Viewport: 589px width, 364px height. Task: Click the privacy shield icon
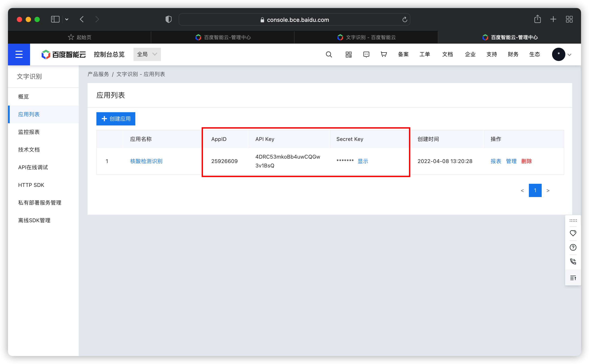[x=168, y=19]
